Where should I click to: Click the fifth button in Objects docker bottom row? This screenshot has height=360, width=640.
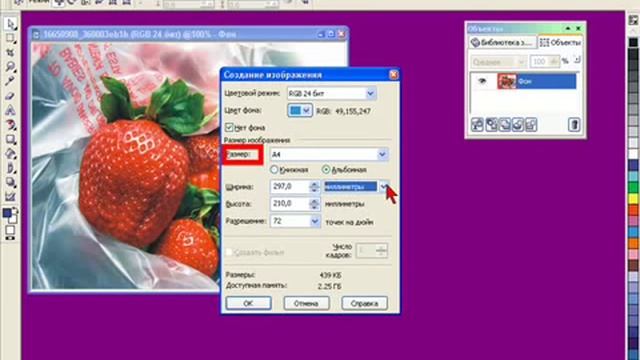pos(531,124)
